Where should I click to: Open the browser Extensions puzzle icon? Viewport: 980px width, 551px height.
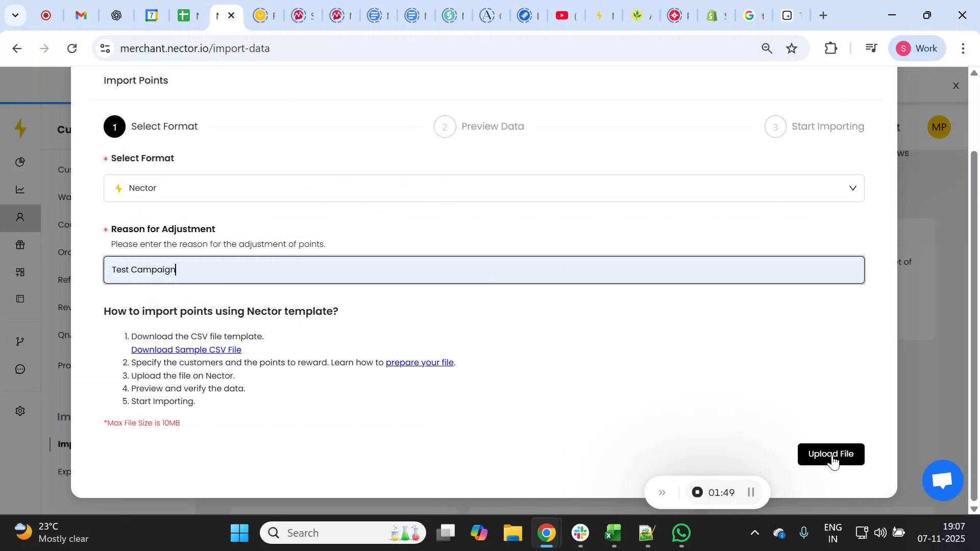830,48
